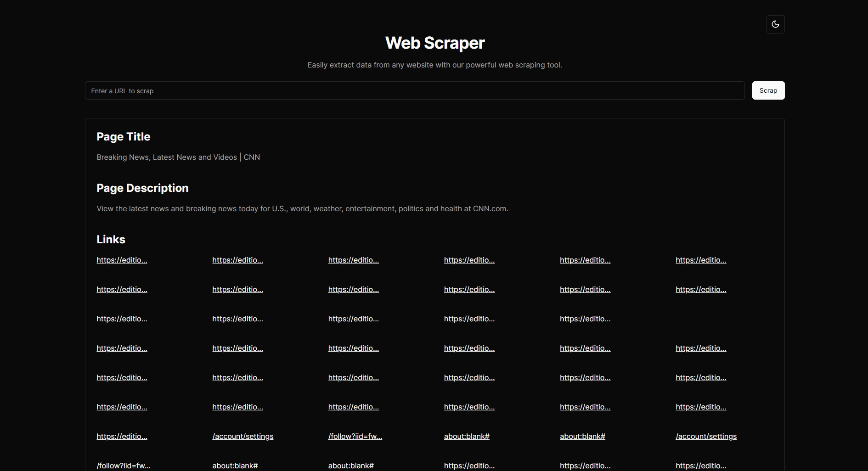Open the editio link in third row, fifth column
This screenshot has width=868, height=471.
585,319
